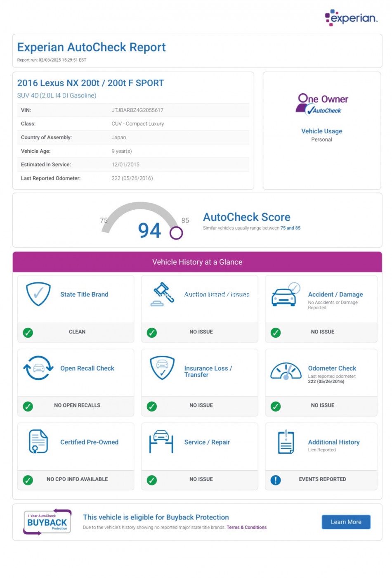This screenshot has height=578, width=392.
Task: Click the Estimated In Service date 12/01/2015
Action: tap(125, 165)
